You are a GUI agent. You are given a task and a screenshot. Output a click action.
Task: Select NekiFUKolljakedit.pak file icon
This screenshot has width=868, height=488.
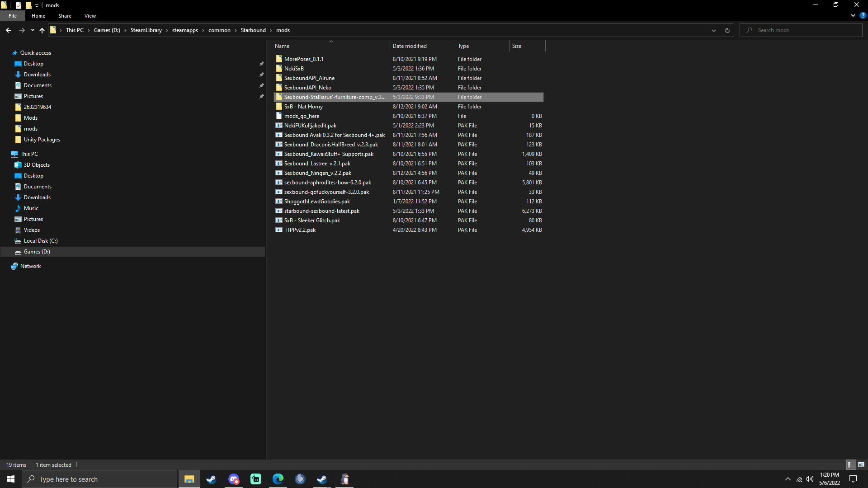click(x=279, y=125)
